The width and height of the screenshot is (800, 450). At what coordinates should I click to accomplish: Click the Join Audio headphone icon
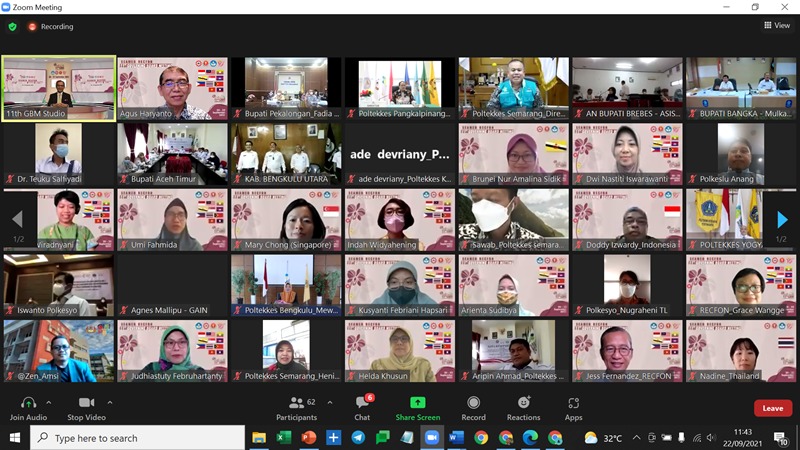tap(28, 402)
